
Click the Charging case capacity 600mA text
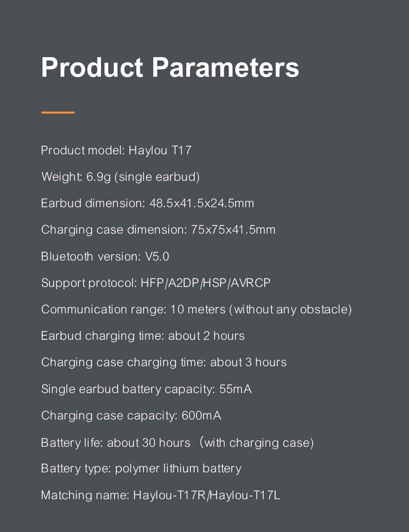pyautogui.click(x=131, y=416)
